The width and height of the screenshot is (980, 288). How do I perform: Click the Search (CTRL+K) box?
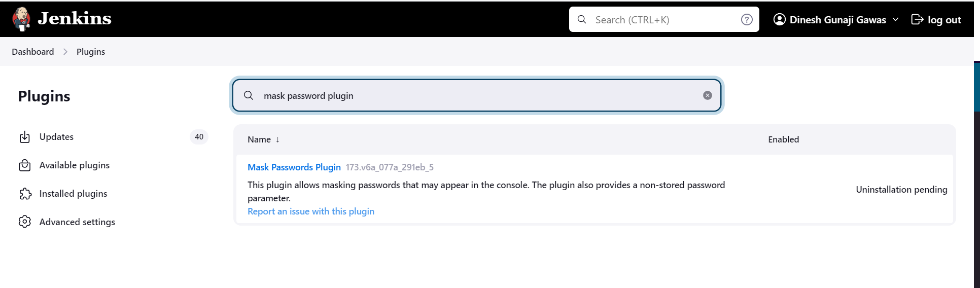(x=664, y=20)
